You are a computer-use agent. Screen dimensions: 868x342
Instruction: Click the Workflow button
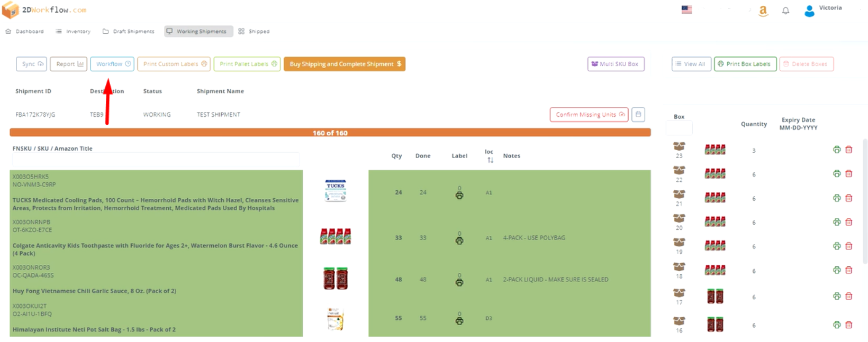(112, 64)
